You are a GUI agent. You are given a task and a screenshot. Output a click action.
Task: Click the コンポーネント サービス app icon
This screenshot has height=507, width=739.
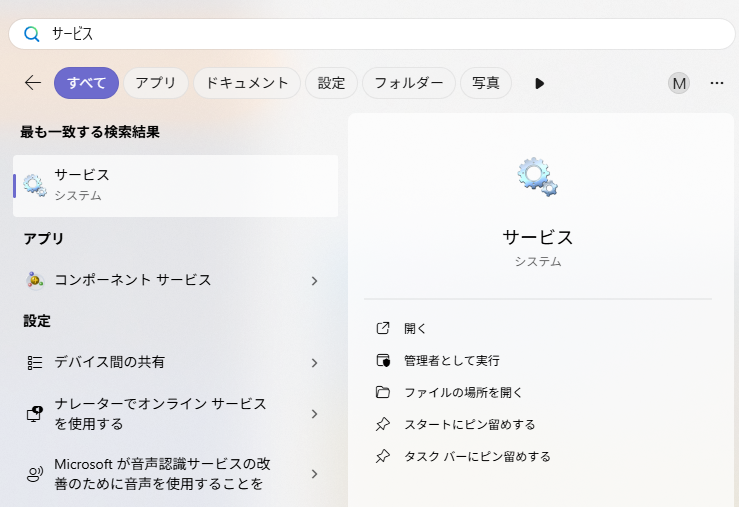pyautogui.click(x=35, y=280)
